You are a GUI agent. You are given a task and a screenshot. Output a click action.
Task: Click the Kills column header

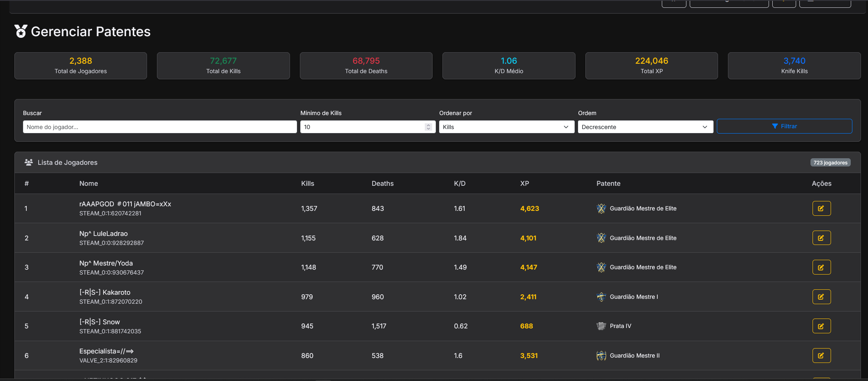(307, 183)
